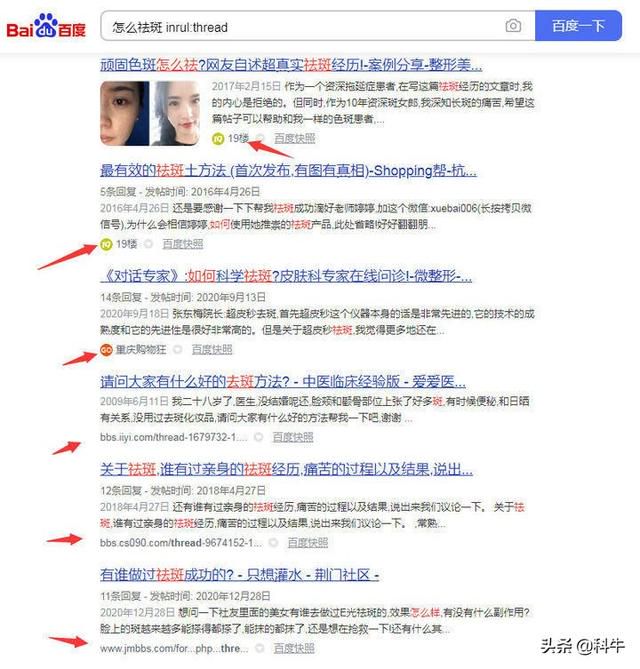This screenshot has width=640, height=669.
Task: Open the 顽固色斑怎么祛 result title
Action: pyautogui.click(x=291, y=65)
